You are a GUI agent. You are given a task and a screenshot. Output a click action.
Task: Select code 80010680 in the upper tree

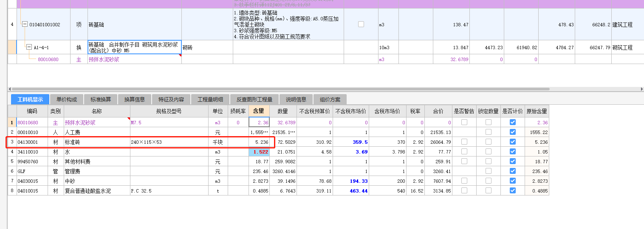pos(48,59)
